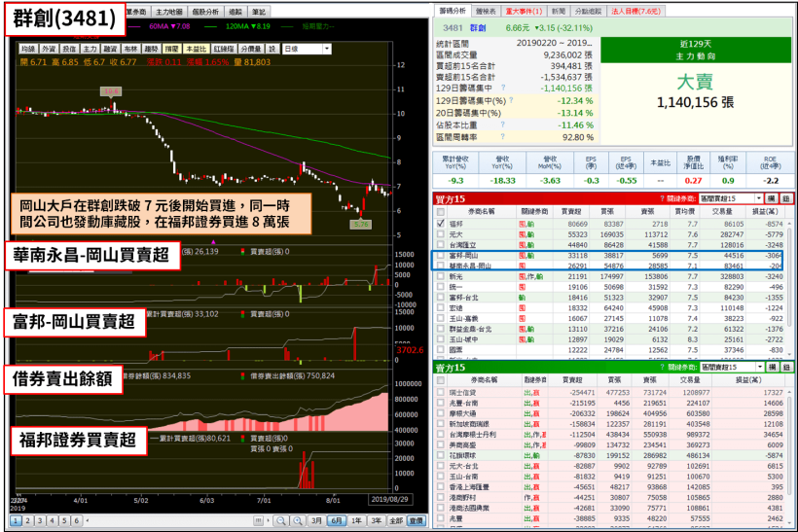Screen dimensions: 798x532
Task: Click the help icon beside 佔股本比重
Action: pyautogui.click(x=503, y=124)
